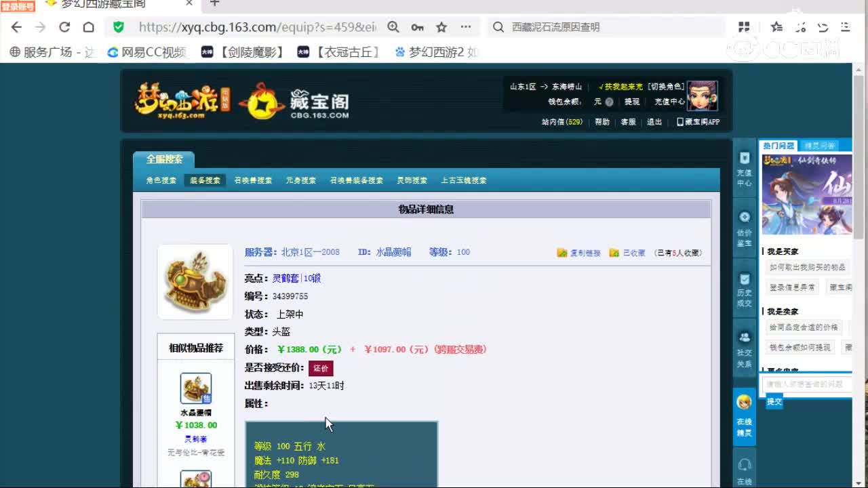The image size is (868, 488).
Task: Click the wallet balance help question mark
Action: pos(609,102)
